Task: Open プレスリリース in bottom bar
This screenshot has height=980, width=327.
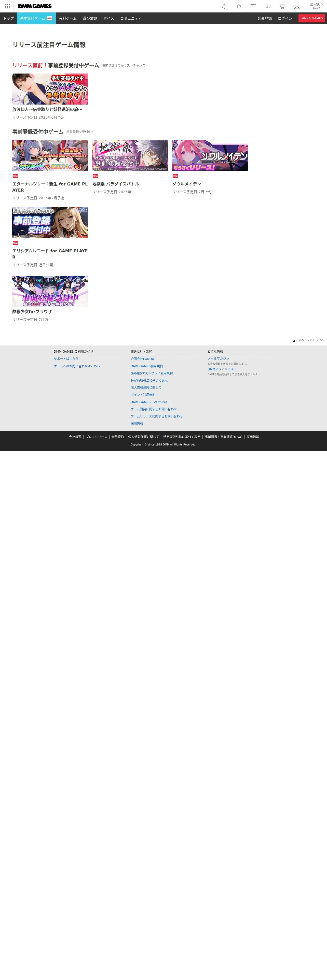Action: pos(96,437)
